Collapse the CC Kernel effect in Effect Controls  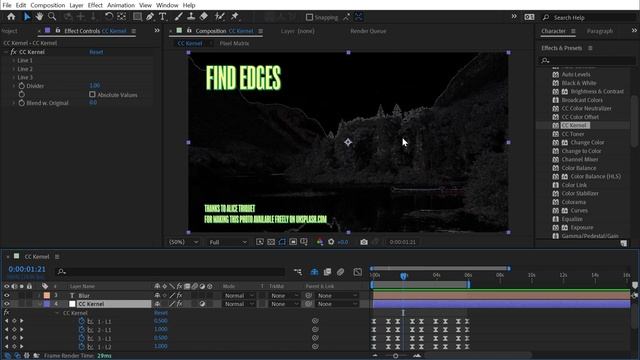coord(6,52)
